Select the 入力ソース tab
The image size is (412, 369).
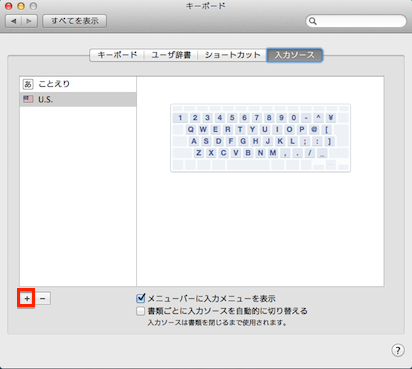pyautogui.click(x=295, y=55)
